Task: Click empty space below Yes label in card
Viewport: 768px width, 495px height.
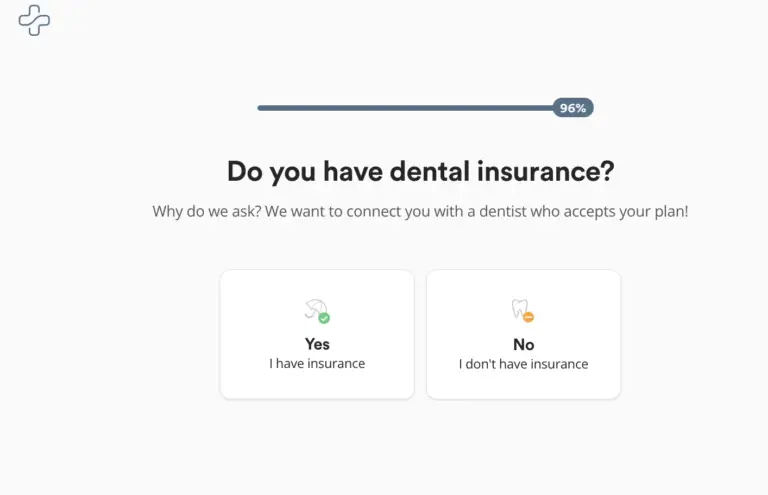Action: [317, 384]
